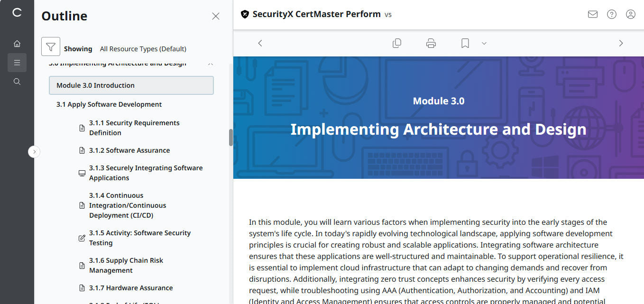Open the help question mark icon
Viewport: 644px width, 304px height.
coord(611,14)
